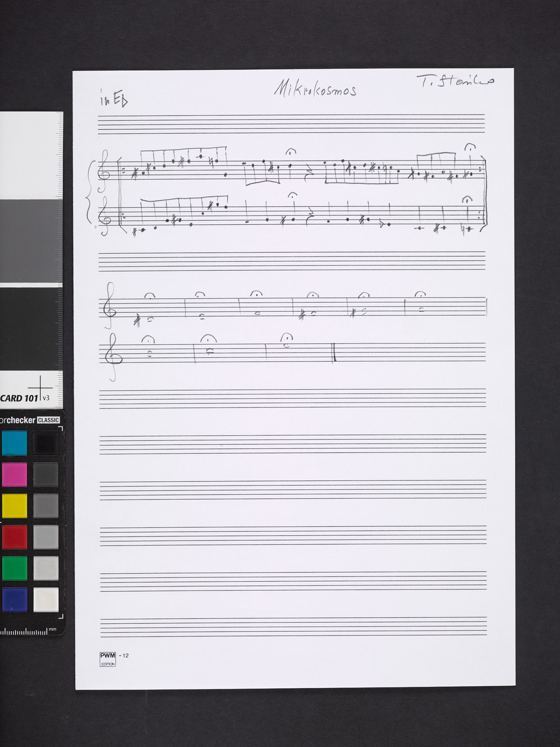Click the handwritten "in Eb" marking
The image size is (560, 747).
(x=114, y=99)
